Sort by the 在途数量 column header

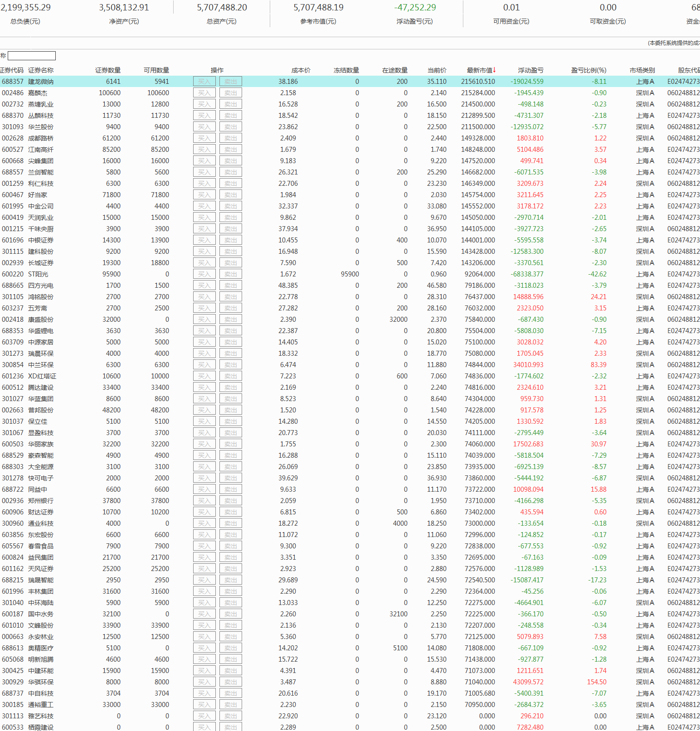click(395, 70)
